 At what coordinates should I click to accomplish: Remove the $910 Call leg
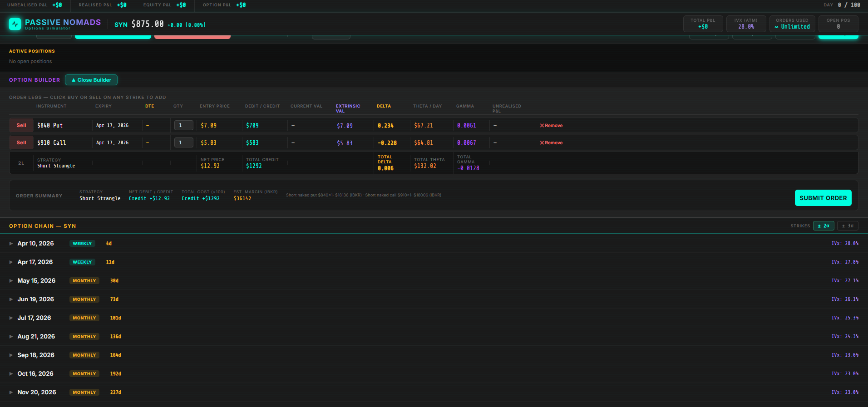pos(551,143)
